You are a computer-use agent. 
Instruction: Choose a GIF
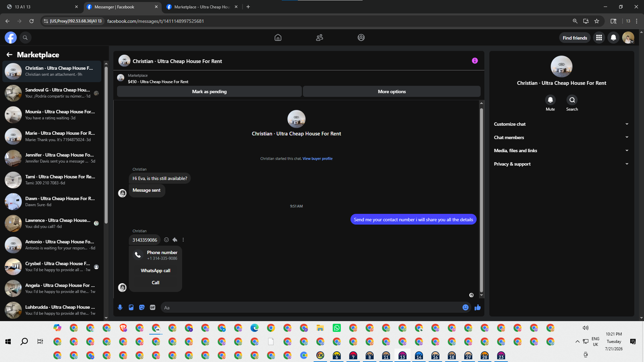(153, 307)
